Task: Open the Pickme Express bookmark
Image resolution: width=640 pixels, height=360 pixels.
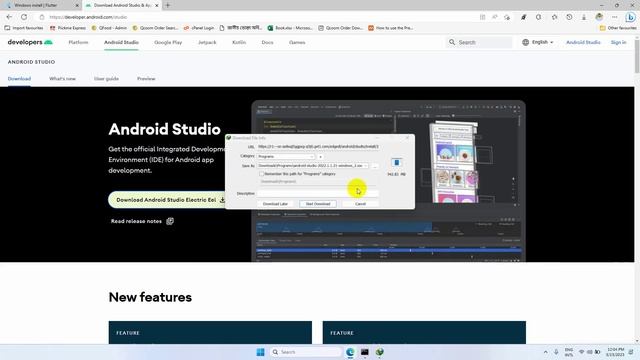Action: [x=68, y=28]
